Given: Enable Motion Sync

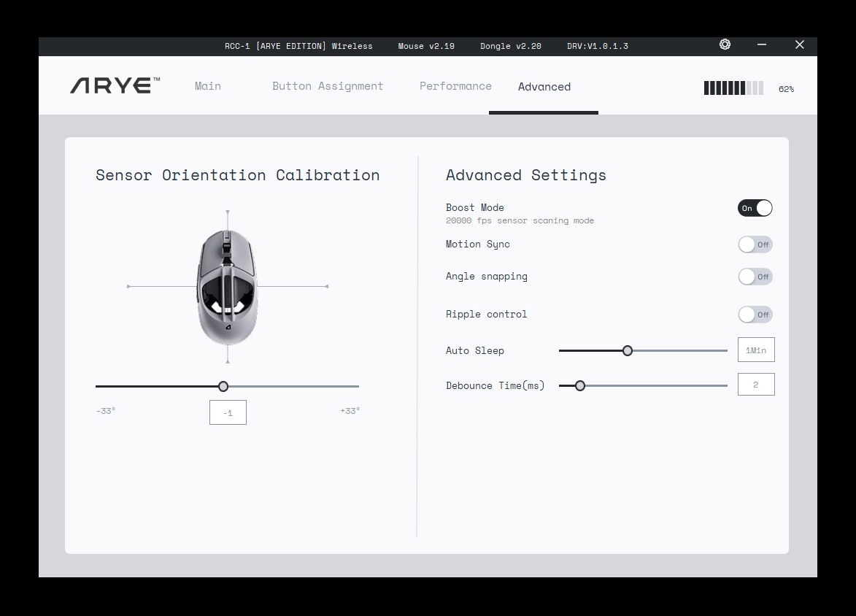Looking at the screenshot, I should coord(755,245).
